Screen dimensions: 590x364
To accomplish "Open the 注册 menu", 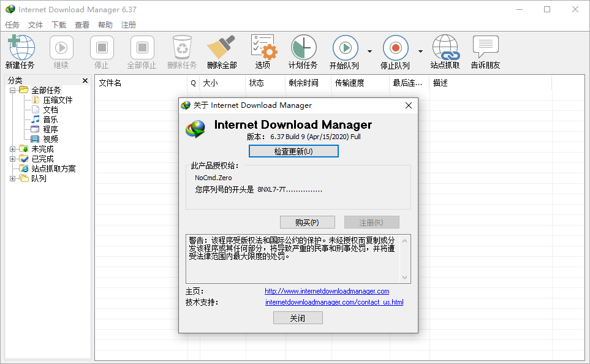I will click(129, 25).
